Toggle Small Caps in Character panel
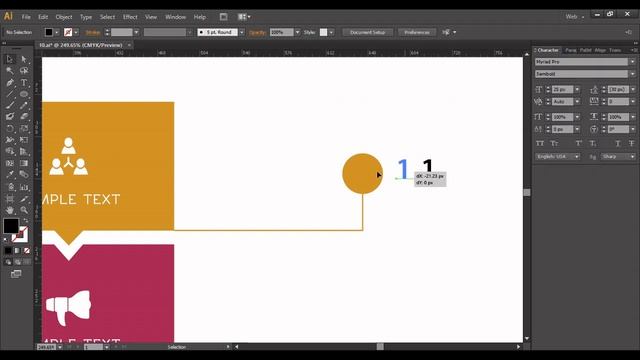 pyautogui.click(x=554, y=143)
